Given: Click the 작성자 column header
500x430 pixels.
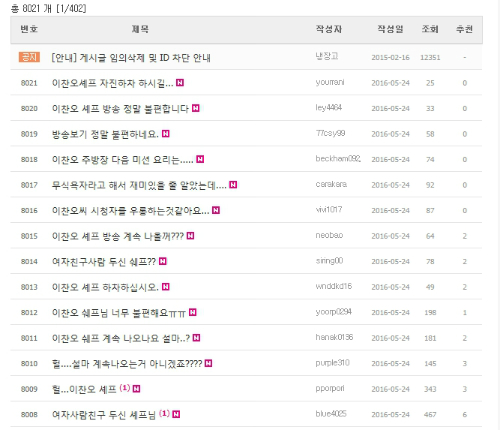Looking at the screenshot, I should [x=329, y=29].
